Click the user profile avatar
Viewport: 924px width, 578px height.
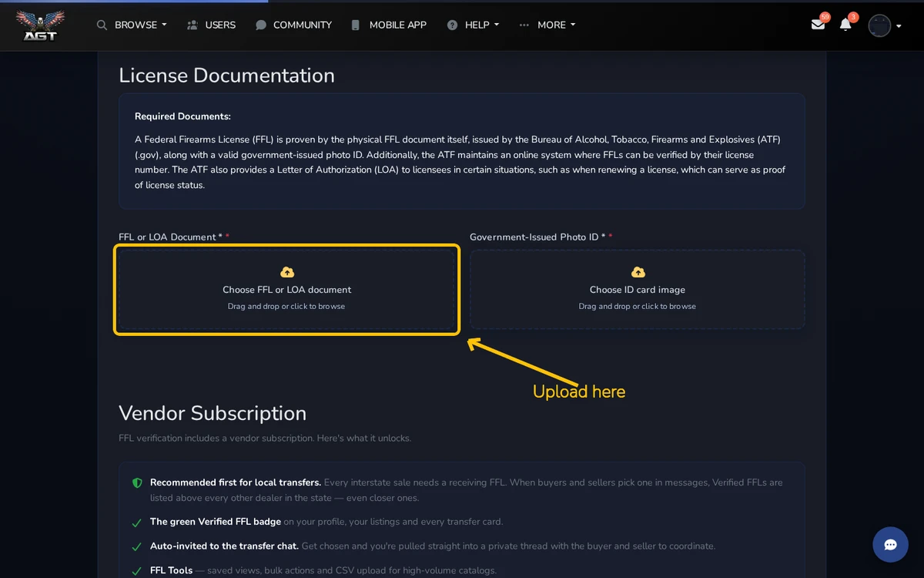tap(879, 25)
